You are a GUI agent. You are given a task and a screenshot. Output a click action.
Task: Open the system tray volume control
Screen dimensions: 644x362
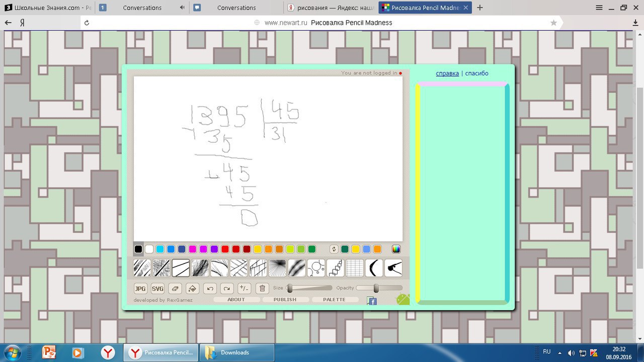[x=571, y=353]
